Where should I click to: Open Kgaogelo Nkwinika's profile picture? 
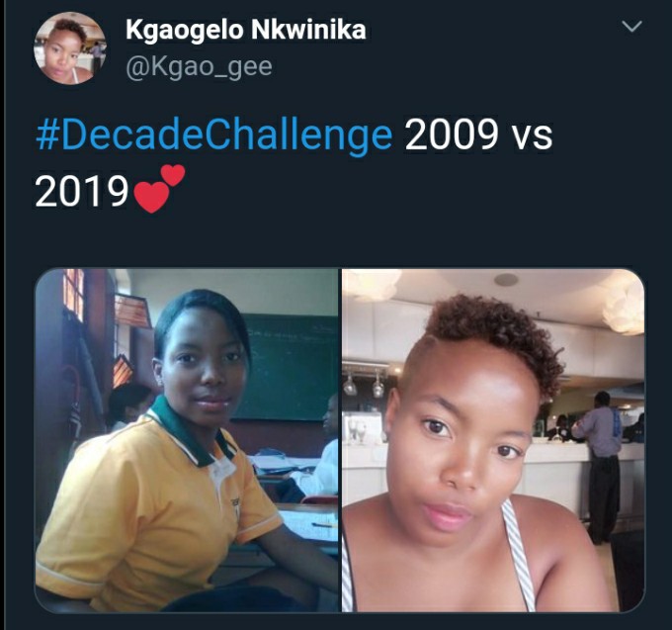[x=70, y=48]
